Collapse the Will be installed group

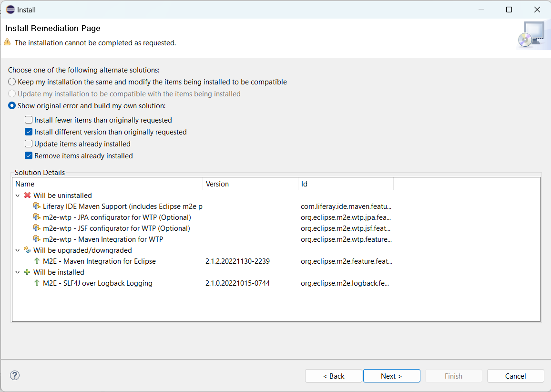(x=18, y=272)
